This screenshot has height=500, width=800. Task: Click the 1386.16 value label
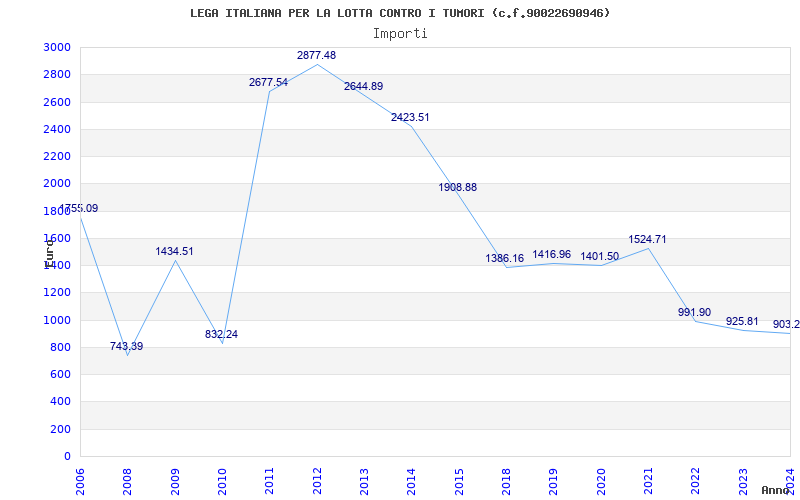click(x=505, y=258)
